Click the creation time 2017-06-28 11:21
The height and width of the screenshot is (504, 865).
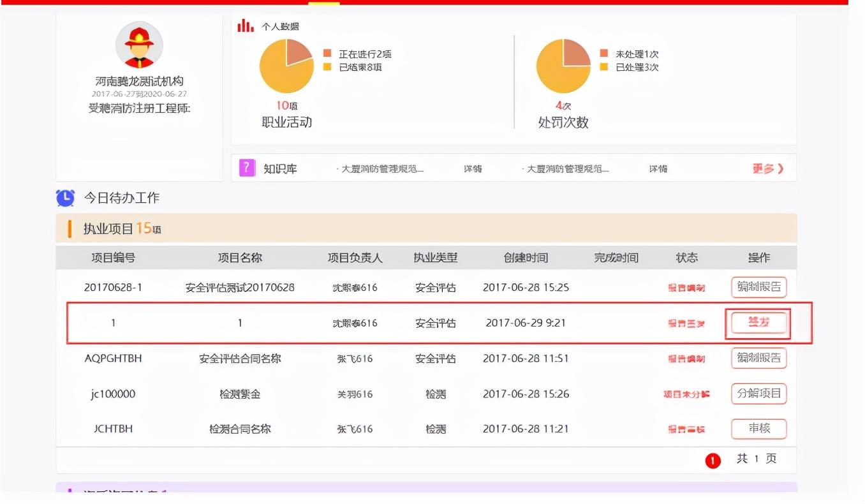[526, 429]
